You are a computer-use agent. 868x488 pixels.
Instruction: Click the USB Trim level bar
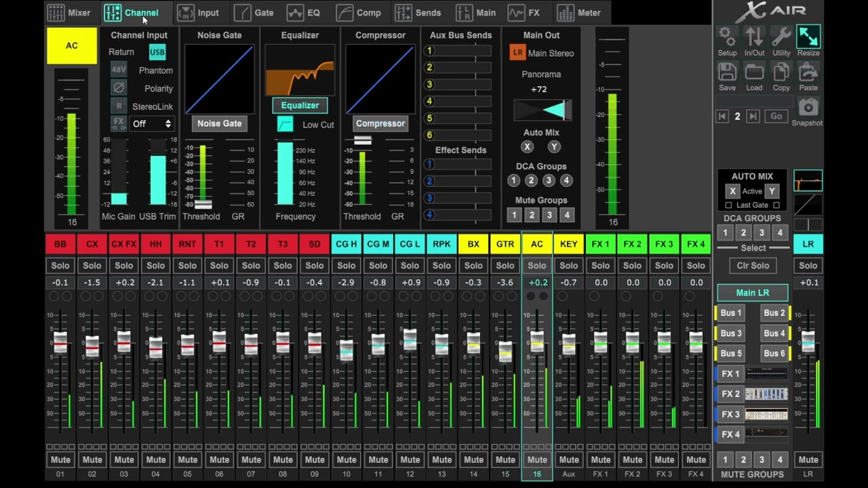coord(157,172)
